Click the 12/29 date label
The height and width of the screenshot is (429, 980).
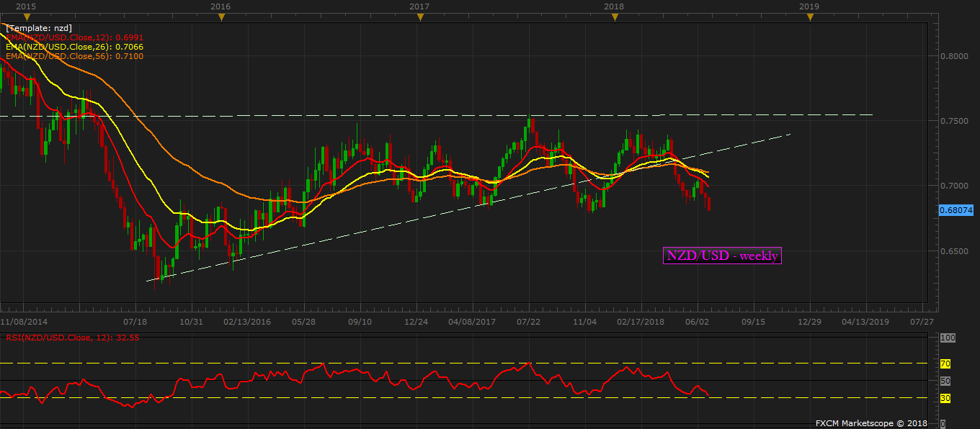click(809, 322)
